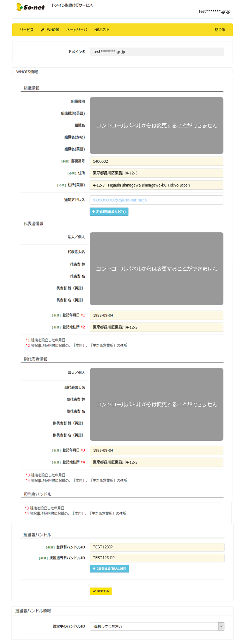Click the 住所(英語) input field
Viewport: 237px width, 644px height.
(156, 185)
